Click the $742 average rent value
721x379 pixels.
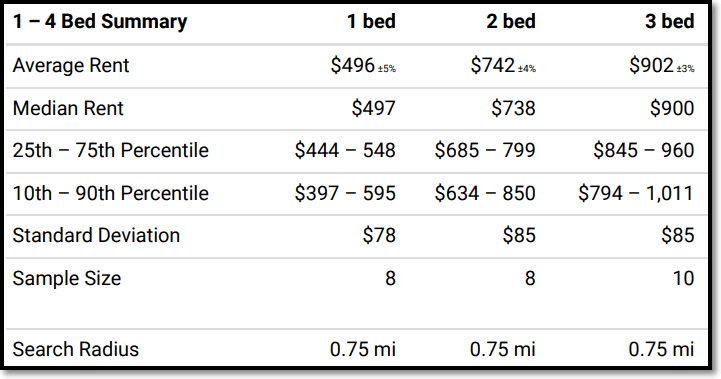(x=492, y=65)
